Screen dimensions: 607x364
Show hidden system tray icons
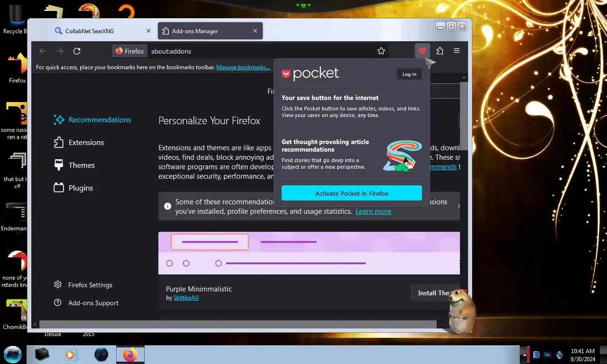coord(525,355)
